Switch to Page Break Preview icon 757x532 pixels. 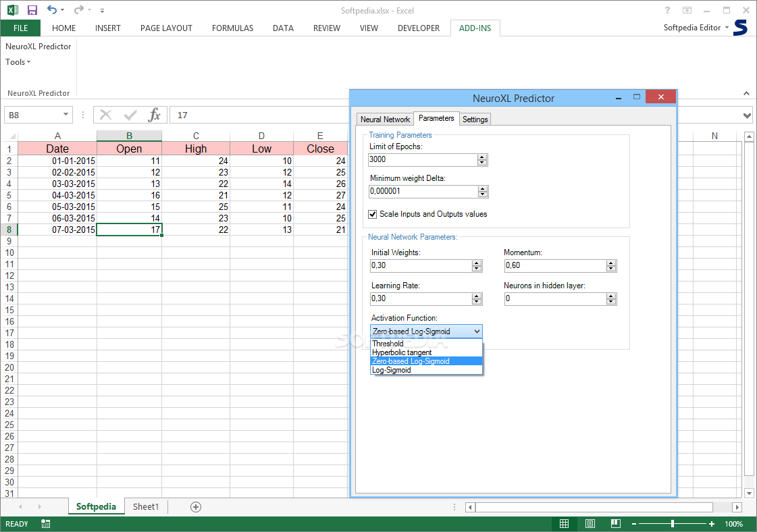(x=616, y=524)
